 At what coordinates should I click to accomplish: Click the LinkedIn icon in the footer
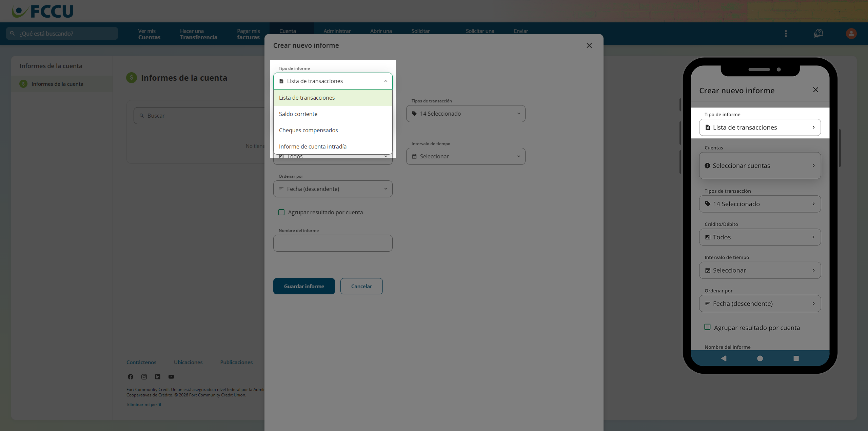coord(158,377)
